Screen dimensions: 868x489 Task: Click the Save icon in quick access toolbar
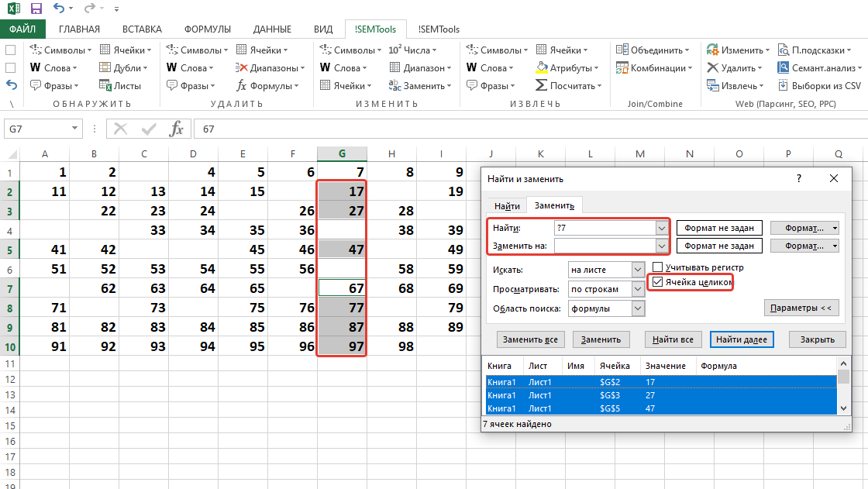coord(36,9)
